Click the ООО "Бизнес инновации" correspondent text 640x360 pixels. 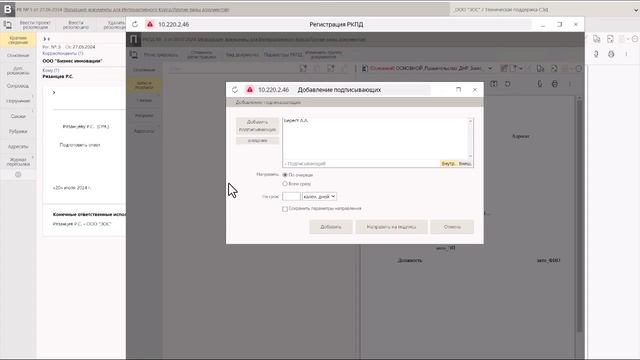tap(72, 61)
